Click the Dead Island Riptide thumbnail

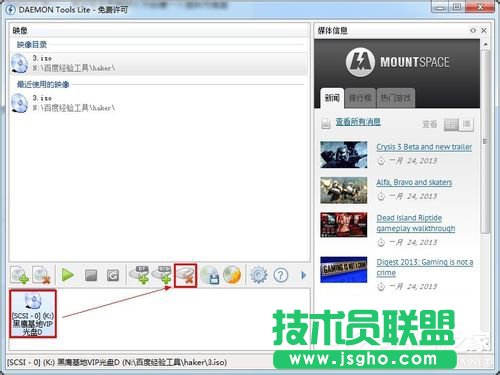[344, 225]
